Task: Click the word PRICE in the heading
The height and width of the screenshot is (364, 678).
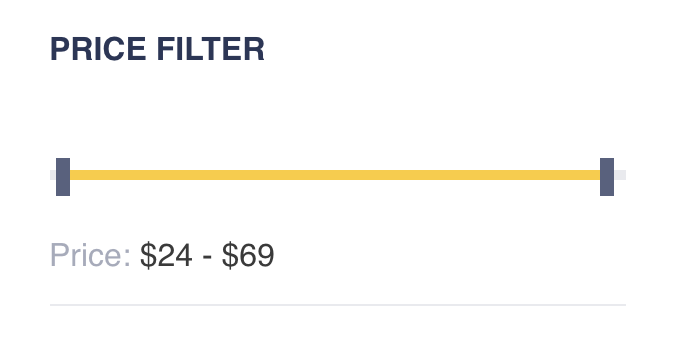Action: (98, 49)
